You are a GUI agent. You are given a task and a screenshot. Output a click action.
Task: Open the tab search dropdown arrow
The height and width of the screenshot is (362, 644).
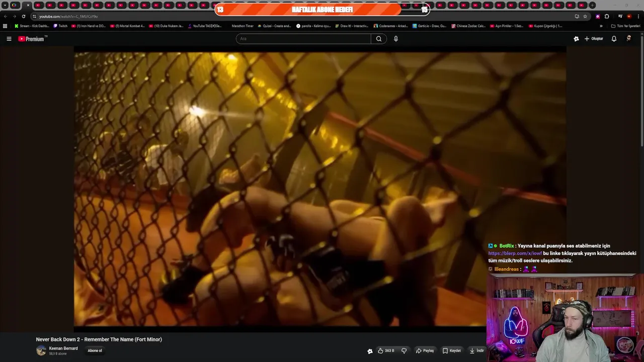coord(5,5)
